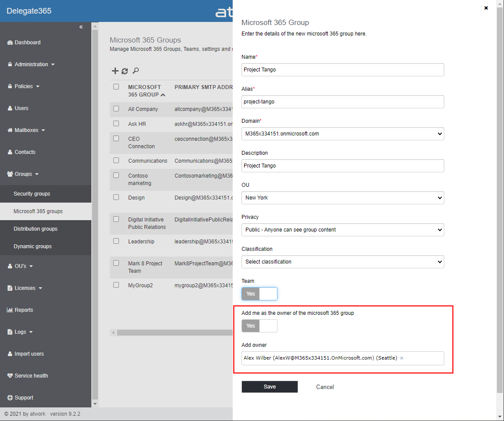Image resolution: width=504 pixels, height=421 pixels.
Task: Click the Logs file icon
Action: pos(10,332)
